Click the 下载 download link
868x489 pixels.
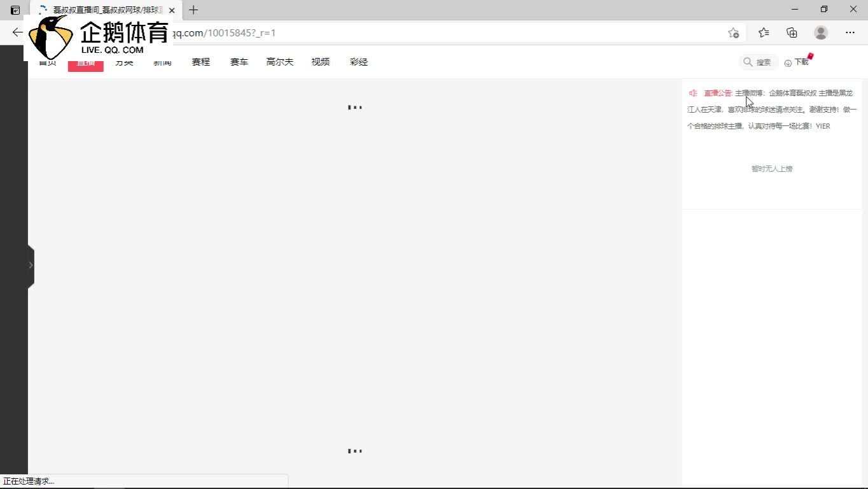point(797,62)
